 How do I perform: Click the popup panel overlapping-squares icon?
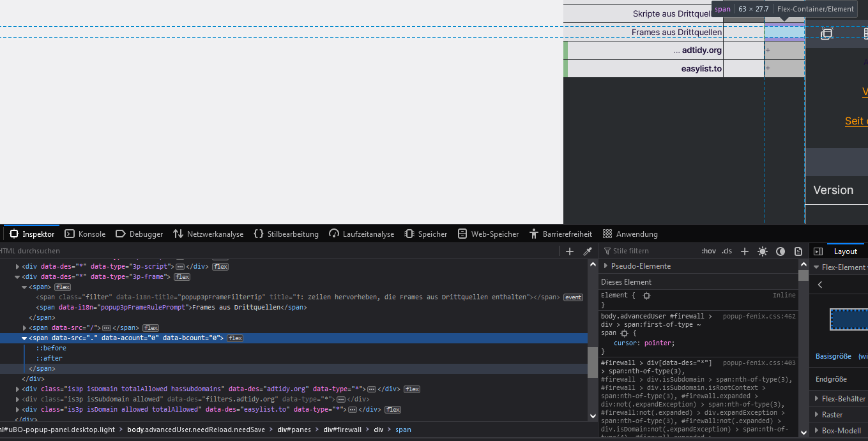click(826, 34)
